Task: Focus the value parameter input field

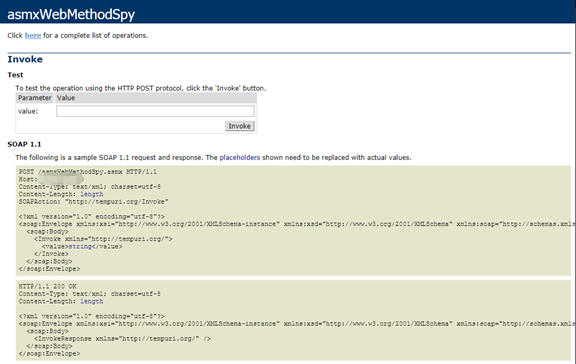Action: (x=155, y=111)
